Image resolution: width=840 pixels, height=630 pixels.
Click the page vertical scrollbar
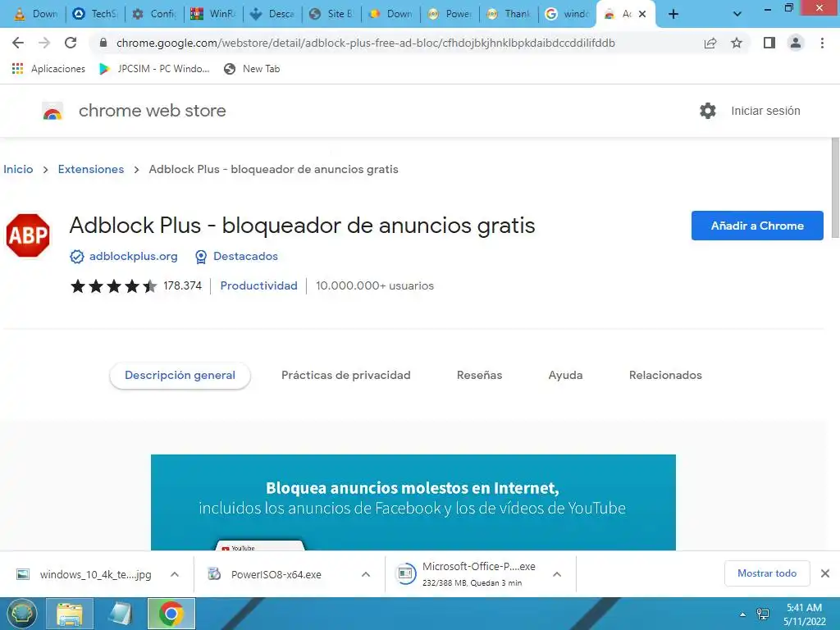tap(835, 188)
